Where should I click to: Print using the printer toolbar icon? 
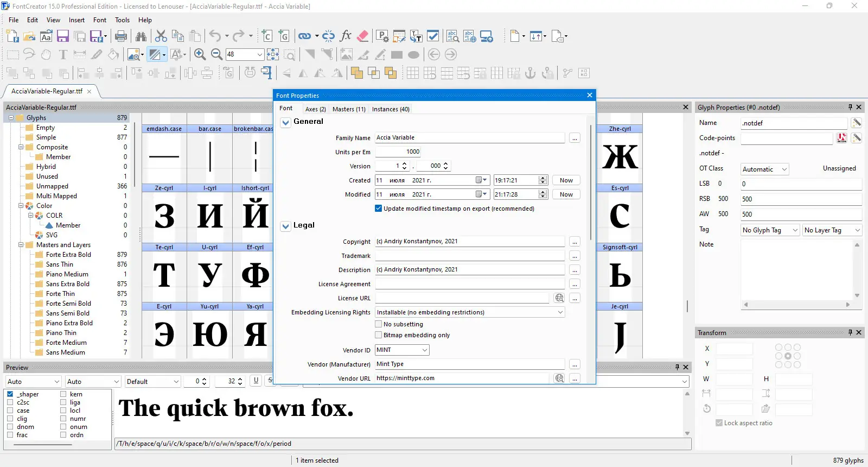pos(122,36)
